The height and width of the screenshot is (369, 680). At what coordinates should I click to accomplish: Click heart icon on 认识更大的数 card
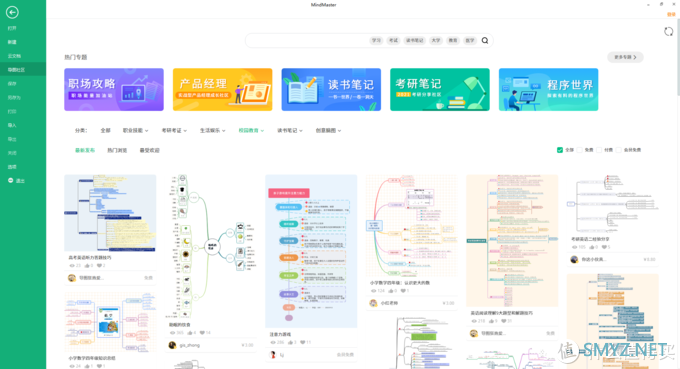point(403,291)
